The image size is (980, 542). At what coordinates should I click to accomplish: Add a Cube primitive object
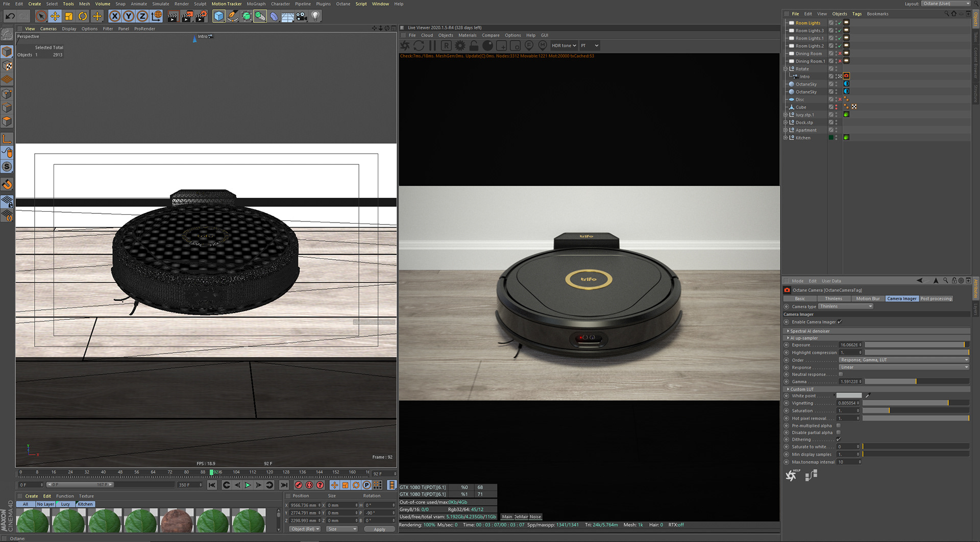pos(218,16)
